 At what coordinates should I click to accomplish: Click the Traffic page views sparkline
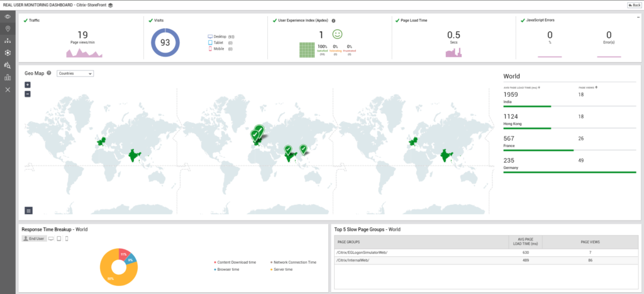pyautogui.click(x=84, y=53)
